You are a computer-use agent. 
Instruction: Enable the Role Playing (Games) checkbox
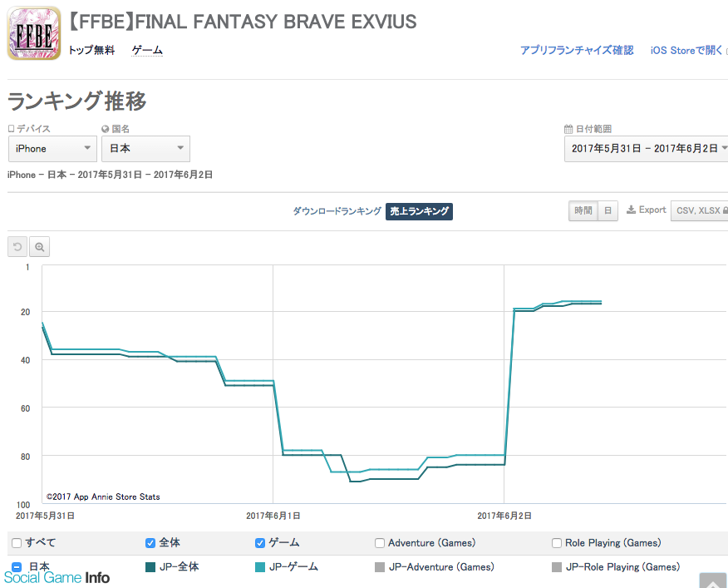click(557, 543)
